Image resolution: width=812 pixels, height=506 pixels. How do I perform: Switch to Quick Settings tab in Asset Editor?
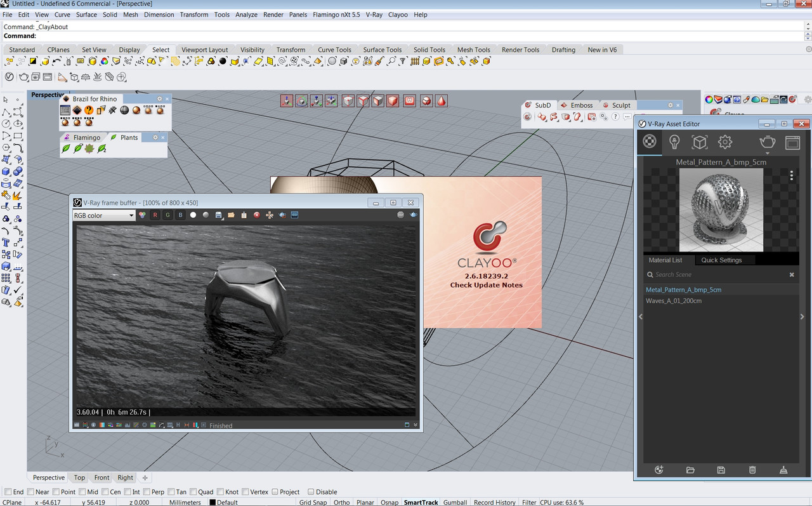click(721, 260)
